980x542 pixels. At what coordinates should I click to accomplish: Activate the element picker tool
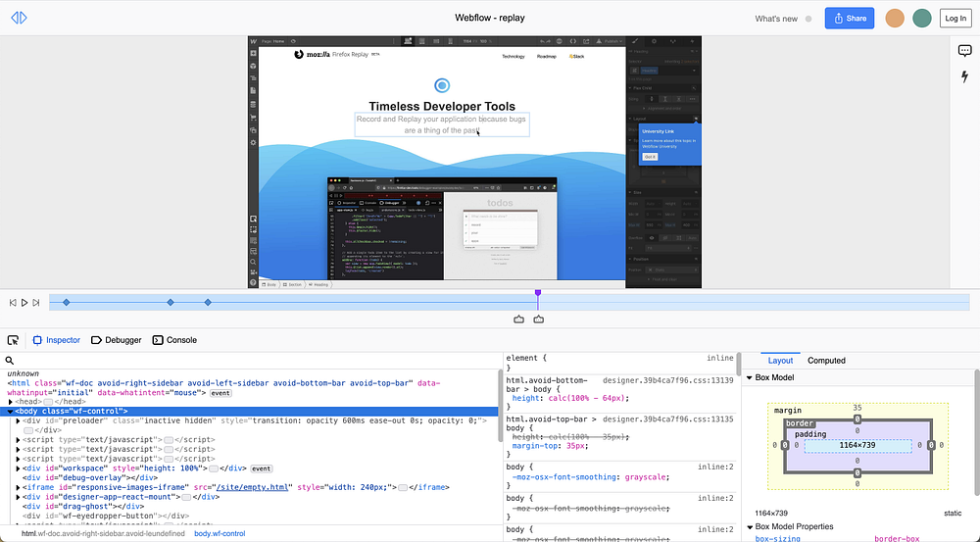tap(13, 340)
